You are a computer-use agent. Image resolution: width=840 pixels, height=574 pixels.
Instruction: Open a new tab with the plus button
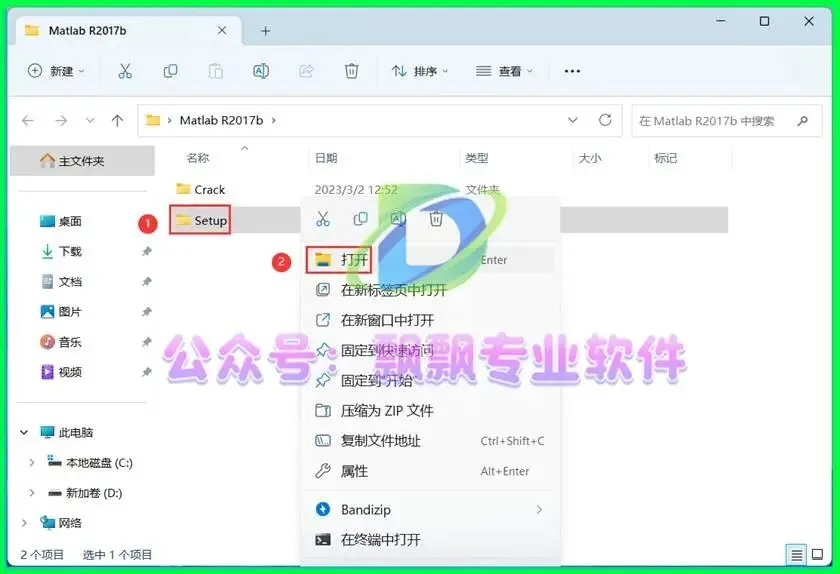[265, 31]
